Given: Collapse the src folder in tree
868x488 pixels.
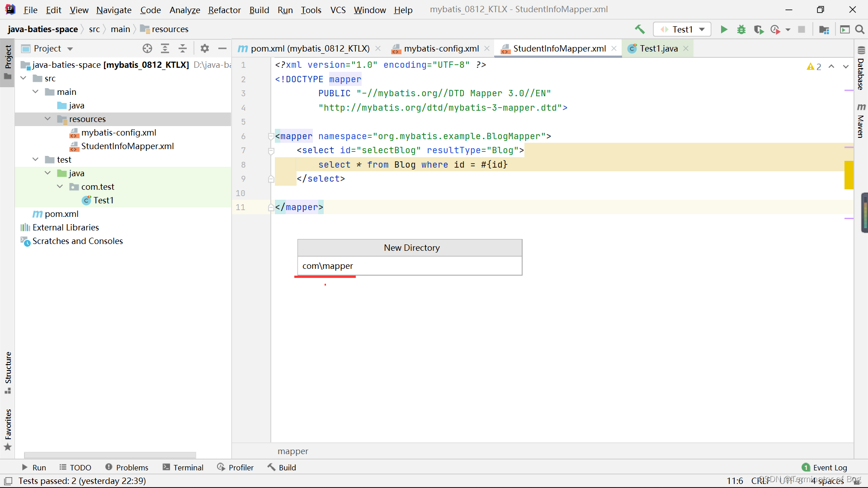Looking at the screenshot, I should point(24,78).
